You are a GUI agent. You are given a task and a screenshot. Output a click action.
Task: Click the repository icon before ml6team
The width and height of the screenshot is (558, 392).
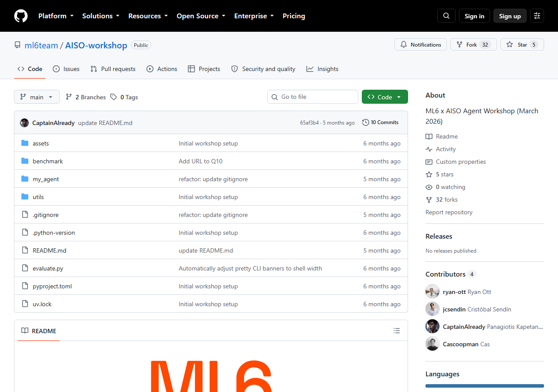point(17,45)
